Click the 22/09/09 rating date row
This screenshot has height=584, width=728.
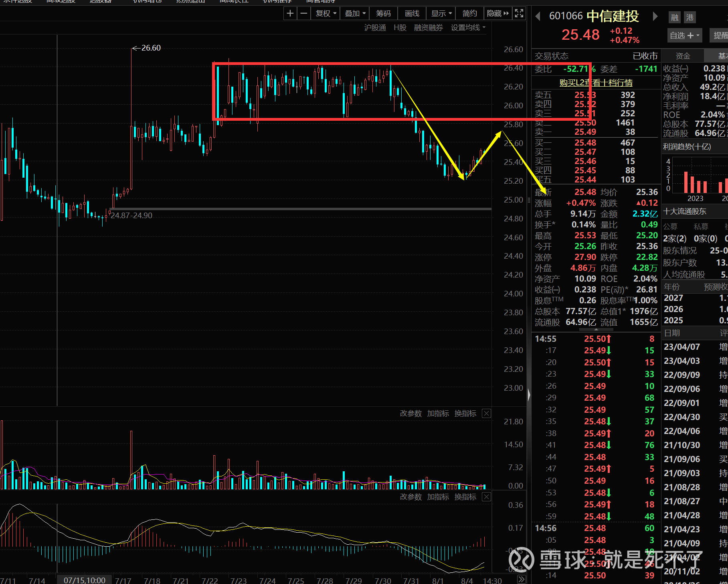pos(695,375)
